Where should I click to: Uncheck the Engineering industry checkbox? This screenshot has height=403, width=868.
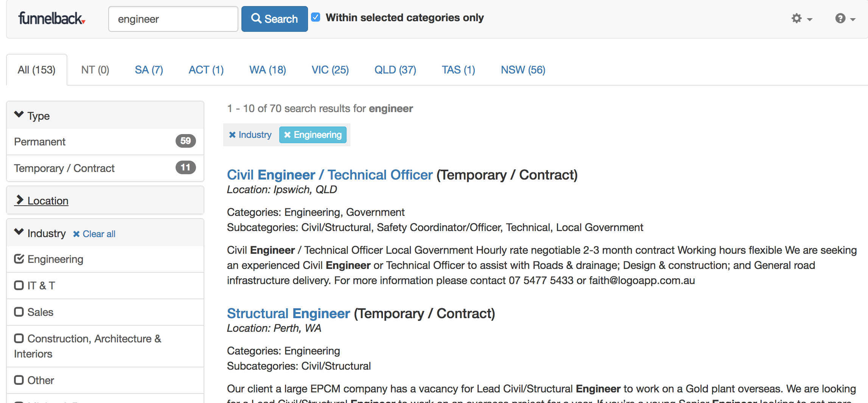(x=19, y=259)
